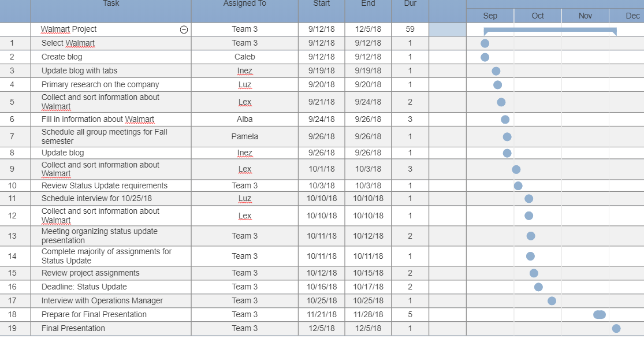Select row number 10
This screenshot has height=338, width=644.
[x=12, y=185]
